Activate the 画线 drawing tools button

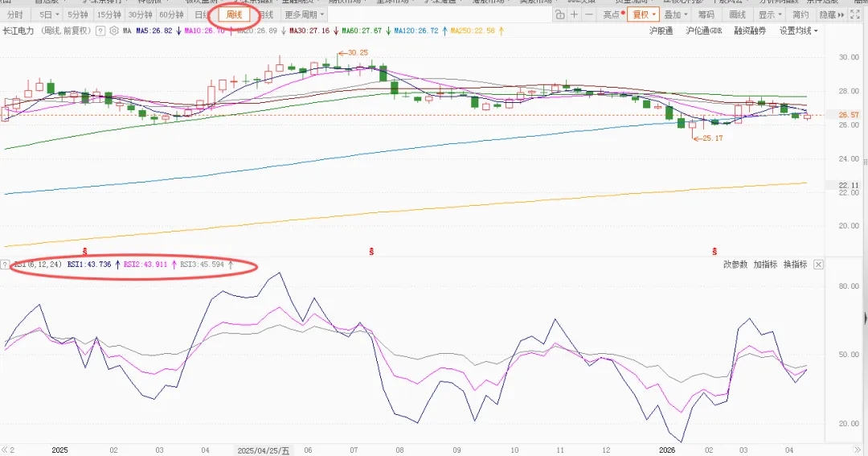click(x=737, y=15)
